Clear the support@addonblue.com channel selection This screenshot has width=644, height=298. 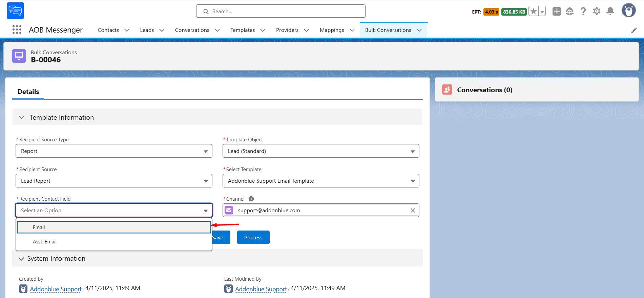click(413, 211)
